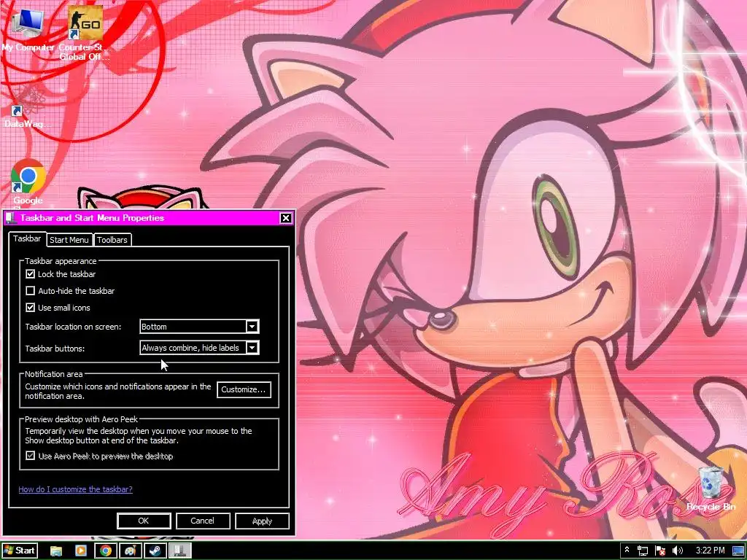747x560 pixels.
Task: Toggle Use Aero Peek to preview desktop
Action: click(x=31, y=456)
